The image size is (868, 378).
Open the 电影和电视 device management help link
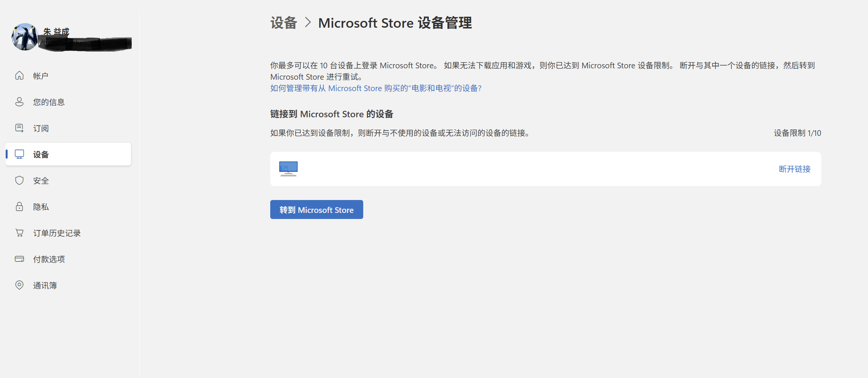376,88
